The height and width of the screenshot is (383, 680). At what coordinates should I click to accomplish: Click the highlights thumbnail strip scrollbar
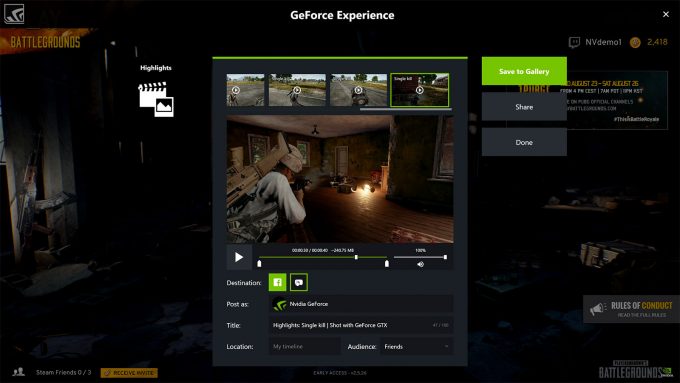click(405, 109)
